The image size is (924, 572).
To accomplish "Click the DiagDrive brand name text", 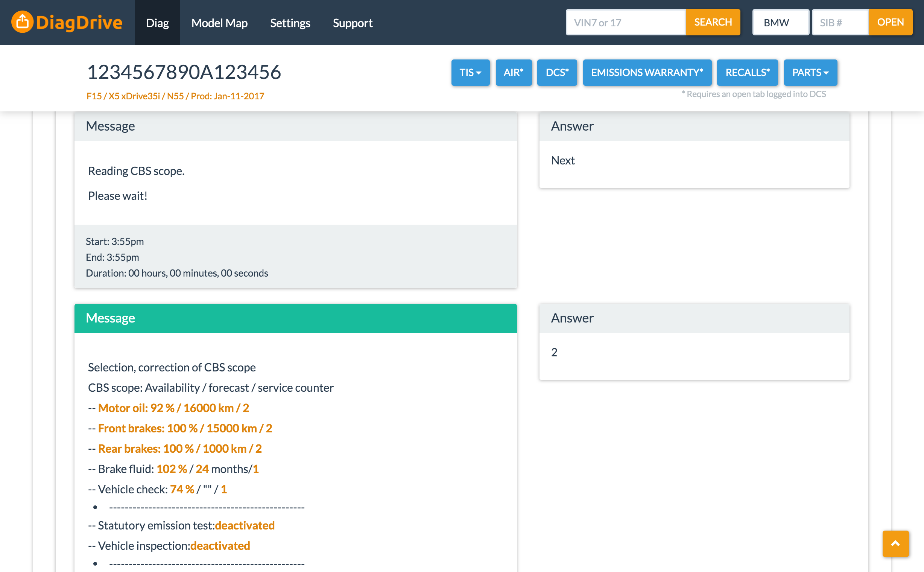I will [79, 23].
